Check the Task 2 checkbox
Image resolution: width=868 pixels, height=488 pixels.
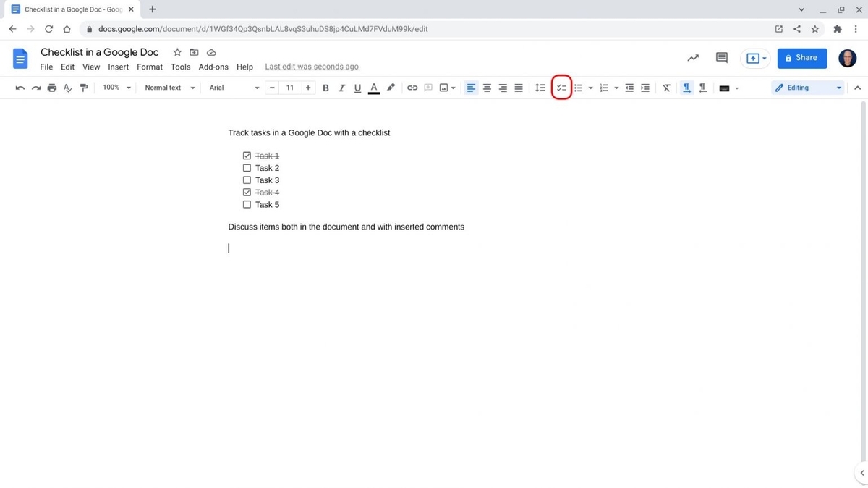tap(247, 167)
